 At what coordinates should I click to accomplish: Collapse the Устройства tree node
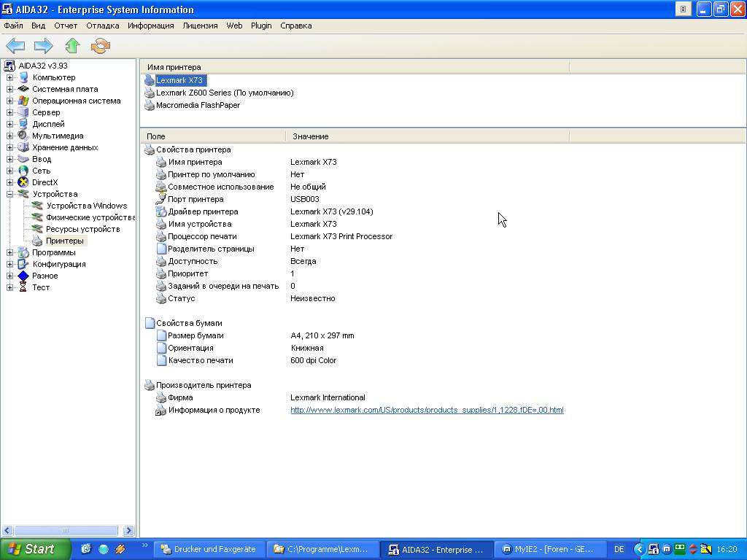pos(9,194)
